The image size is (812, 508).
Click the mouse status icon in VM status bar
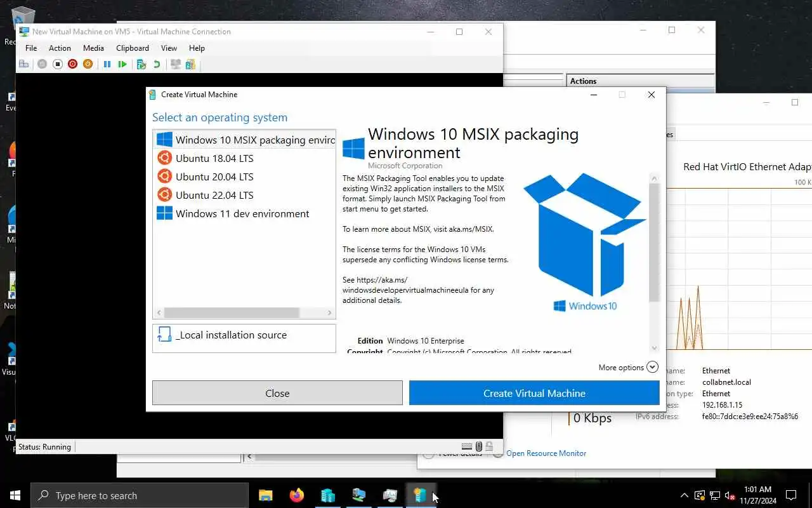tap(479, 446)
